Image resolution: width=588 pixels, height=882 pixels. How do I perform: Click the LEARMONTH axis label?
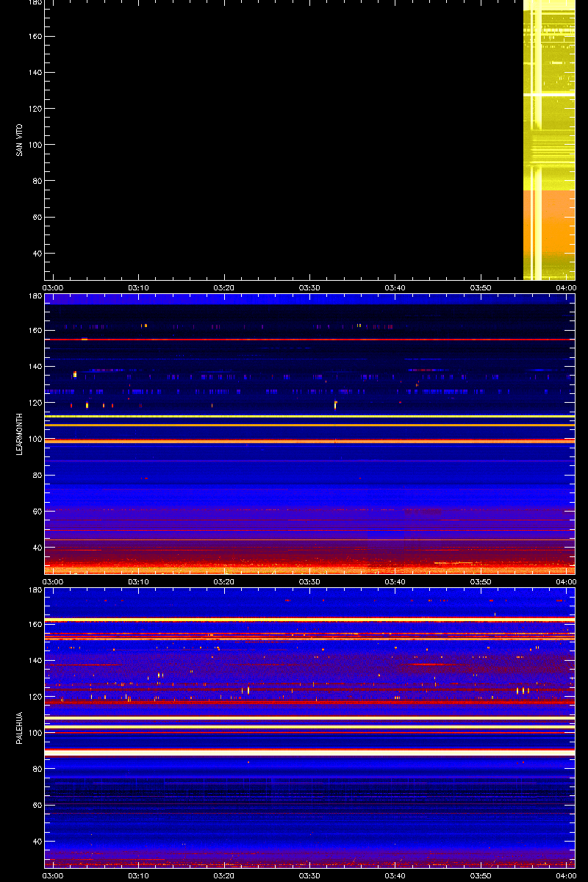(19, 434)
